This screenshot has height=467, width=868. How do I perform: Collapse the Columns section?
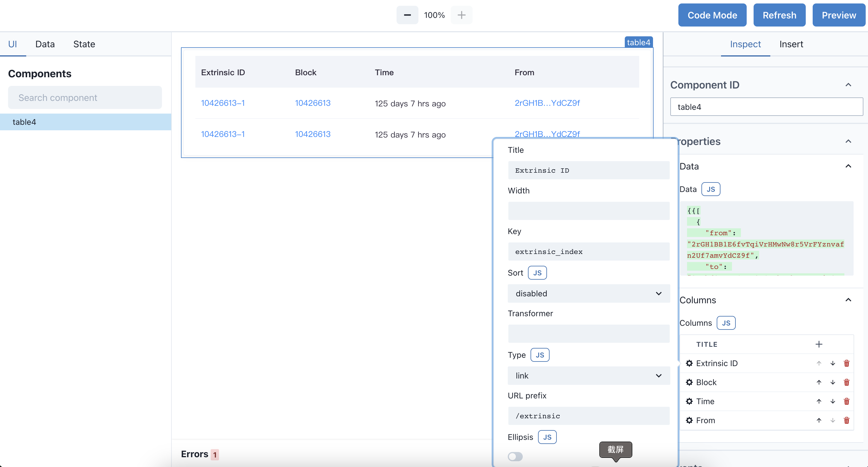[x=848, y=300]
